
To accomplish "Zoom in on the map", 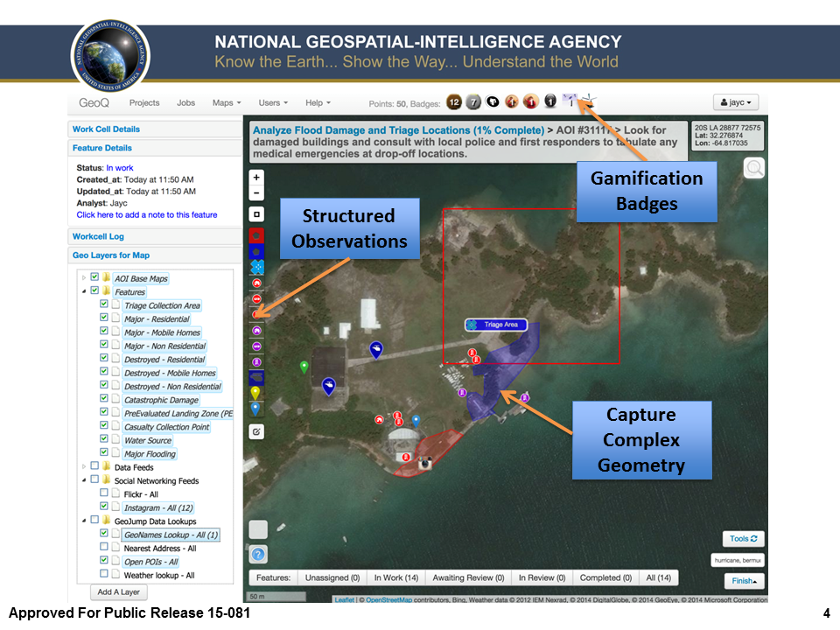I will coord(256,178).
